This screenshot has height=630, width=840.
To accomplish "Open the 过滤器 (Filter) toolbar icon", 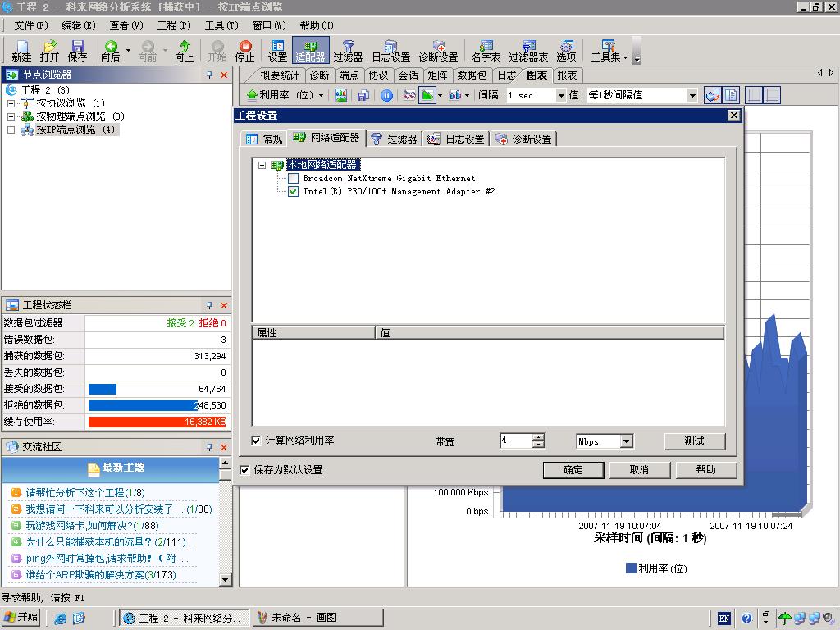I will click(348, 51).
